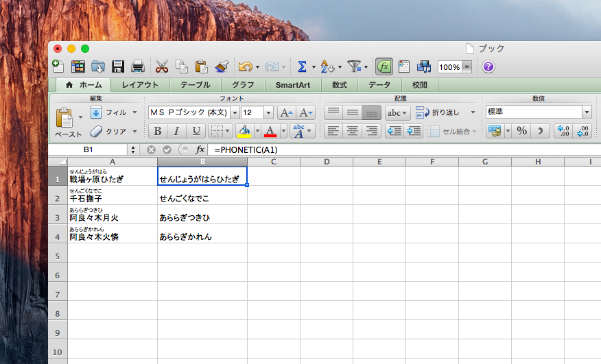Click the phonetic guide abc icon

pos(299,132)
